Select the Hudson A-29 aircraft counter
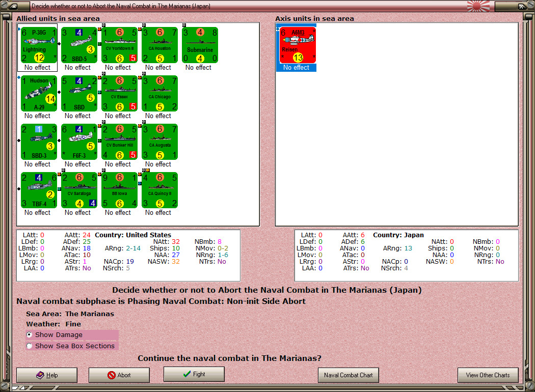 click(x=39, y=94)
